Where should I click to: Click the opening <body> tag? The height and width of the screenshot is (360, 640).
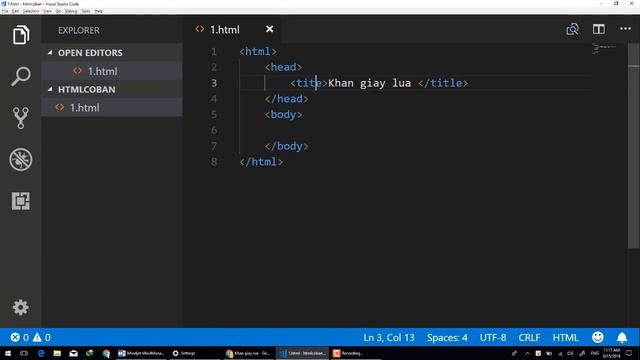pos(283,115)
